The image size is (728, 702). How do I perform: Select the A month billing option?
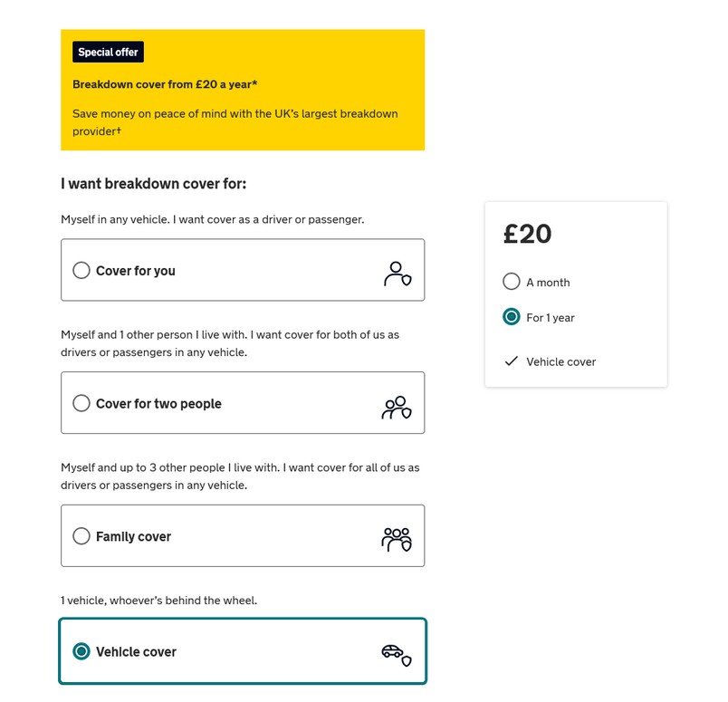click(512, 282)
